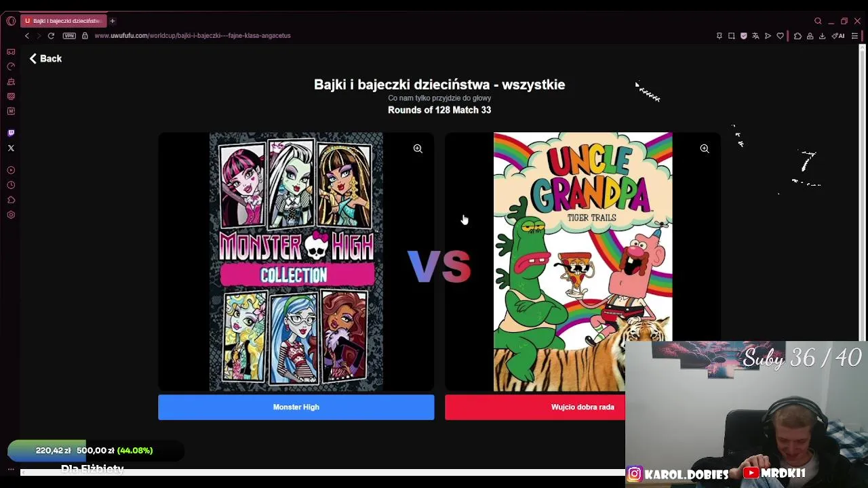
Task: Zoom the Monster High image magnifier
Action: tap(418, 148)
